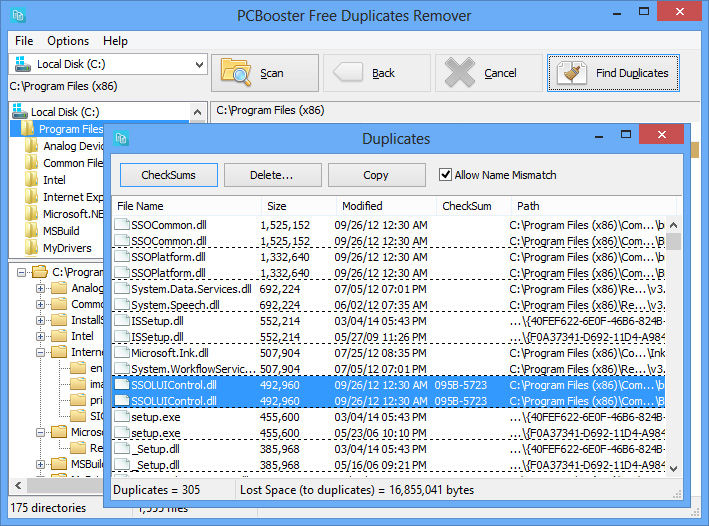Click the Cancel button label
709x526 pixels.
point(500,73)
